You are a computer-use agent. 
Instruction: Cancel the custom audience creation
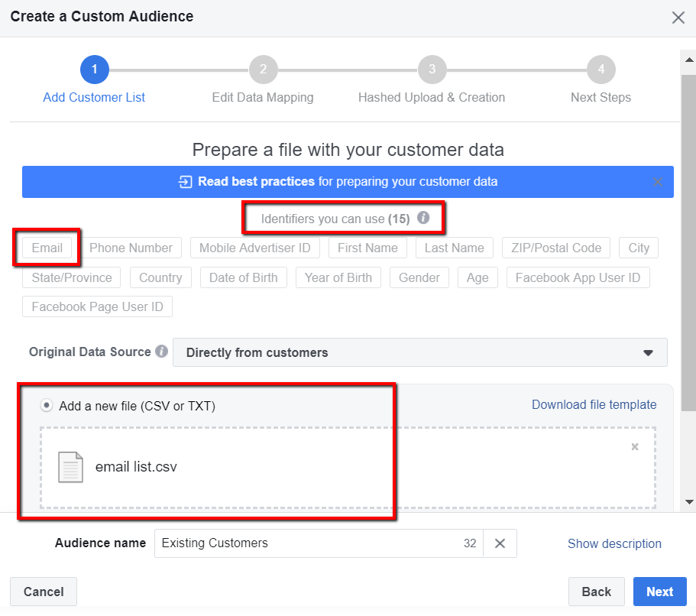pos(44,592)
